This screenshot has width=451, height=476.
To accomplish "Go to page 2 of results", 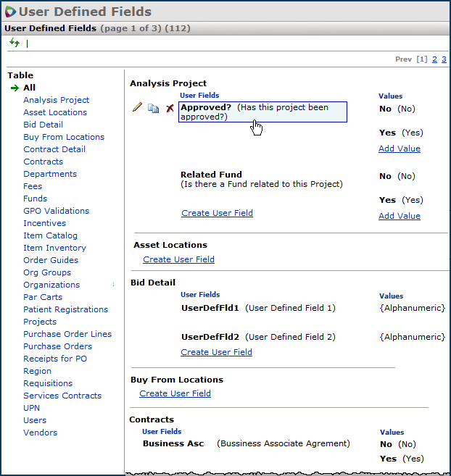I will click(x=434, y=59).
